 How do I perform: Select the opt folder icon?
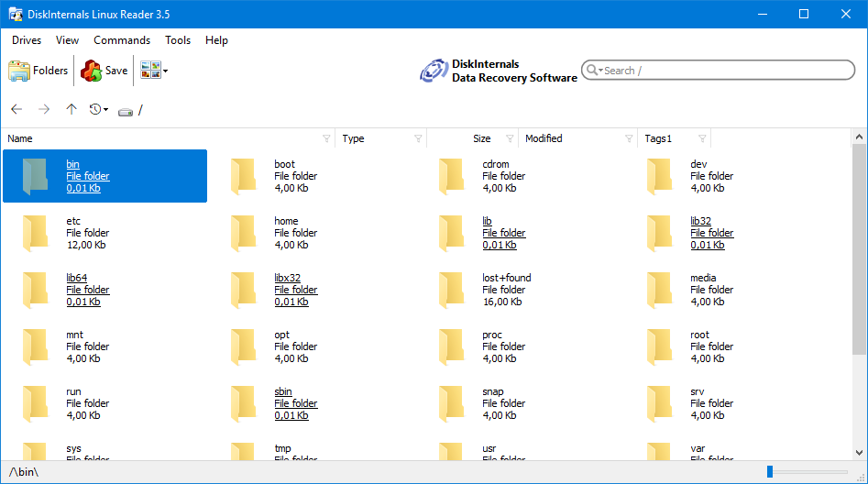(243, 347)
